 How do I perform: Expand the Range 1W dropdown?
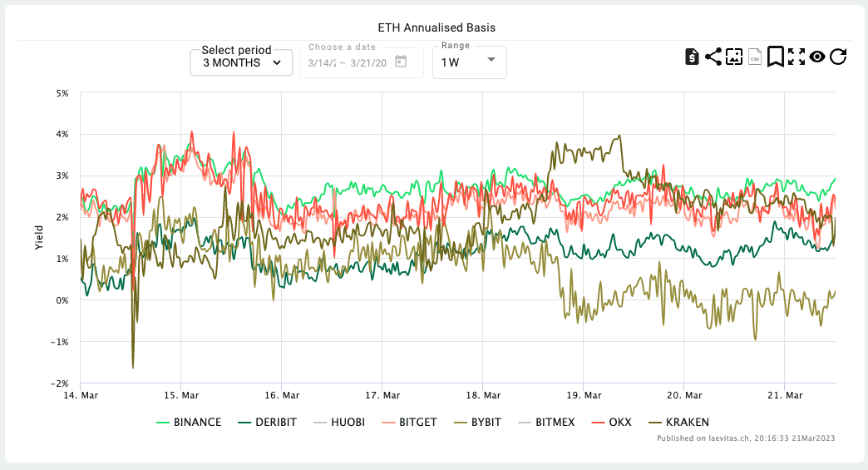coord(469,62)
